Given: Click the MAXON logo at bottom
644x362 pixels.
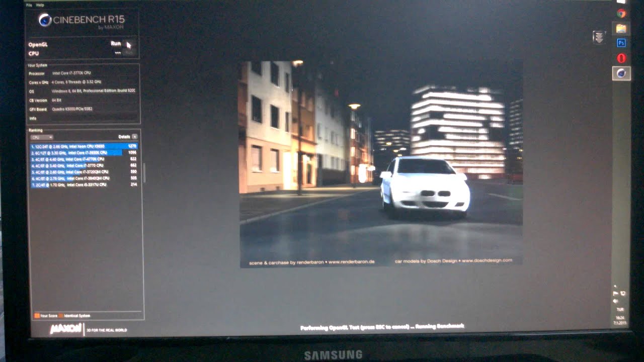Looking at the screenshot, I should (x=66, y=329).
